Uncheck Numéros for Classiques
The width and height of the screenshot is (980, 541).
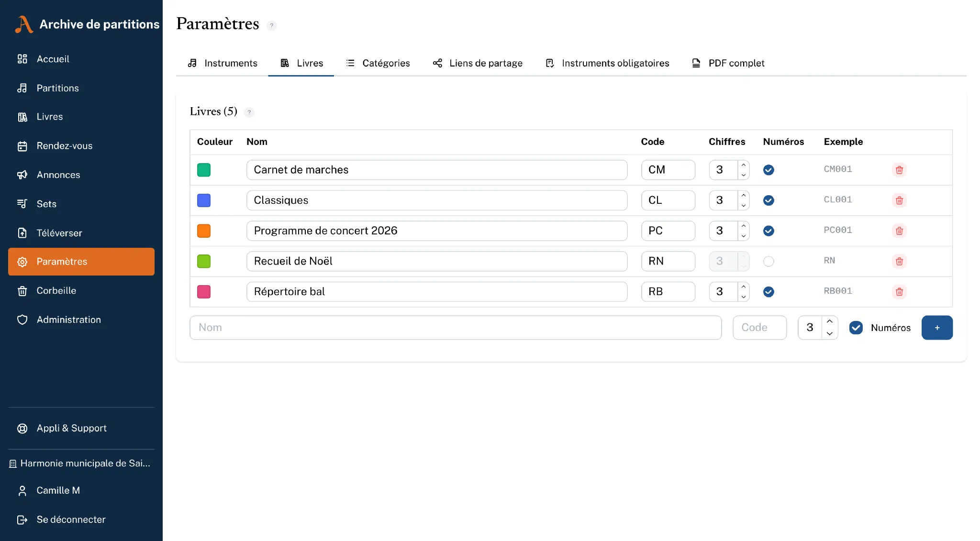tap(768, 200)
